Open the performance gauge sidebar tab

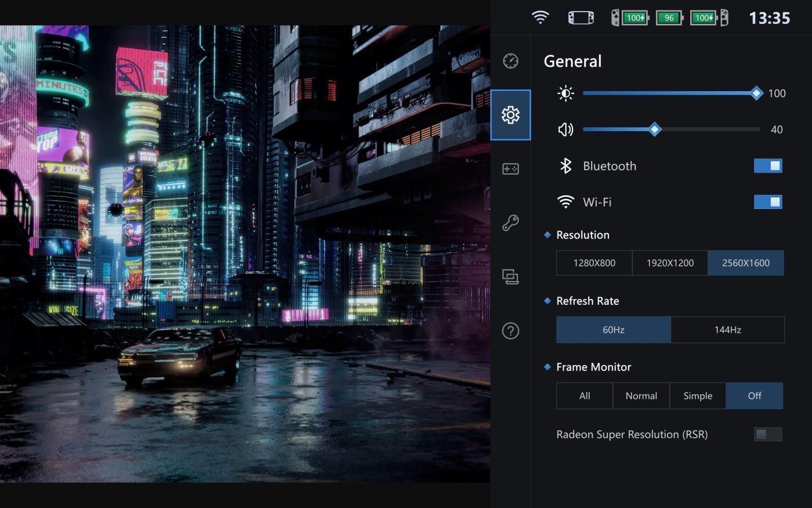tap(510, 61)
